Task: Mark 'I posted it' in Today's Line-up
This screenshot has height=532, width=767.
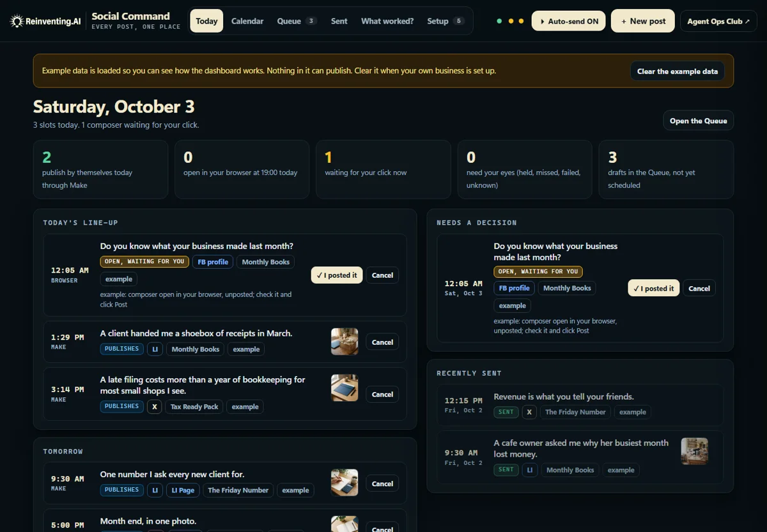Action: click(337, 275)
